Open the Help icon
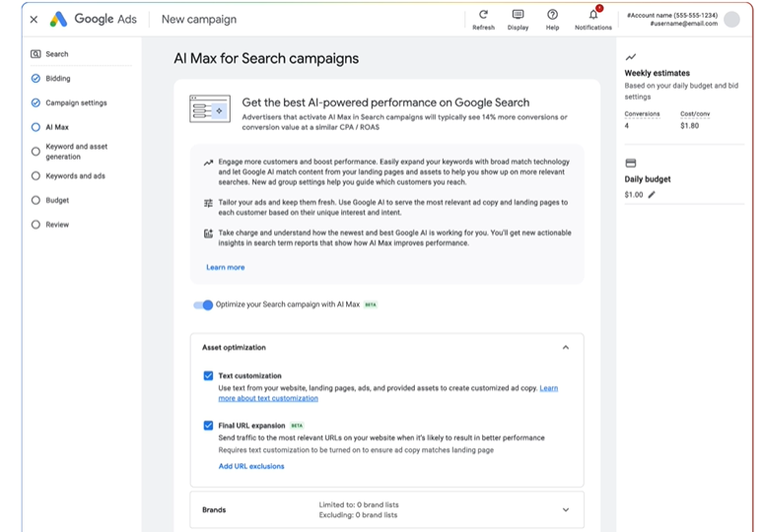762x532 pixels. click(x=552, y=15)
